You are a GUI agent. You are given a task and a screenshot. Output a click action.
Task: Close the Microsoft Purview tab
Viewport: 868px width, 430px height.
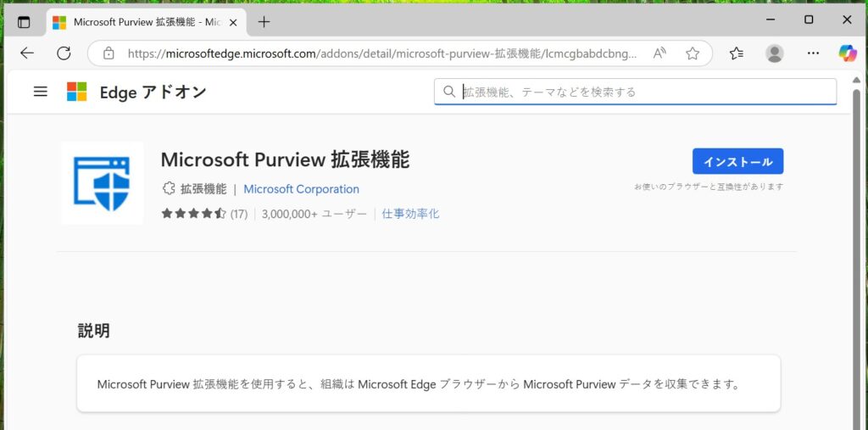233,23
